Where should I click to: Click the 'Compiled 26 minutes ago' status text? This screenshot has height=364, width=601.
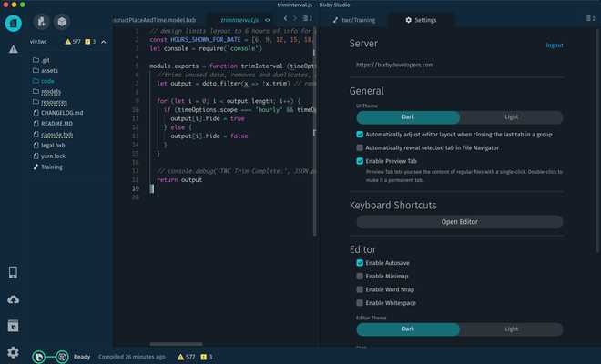132,357
